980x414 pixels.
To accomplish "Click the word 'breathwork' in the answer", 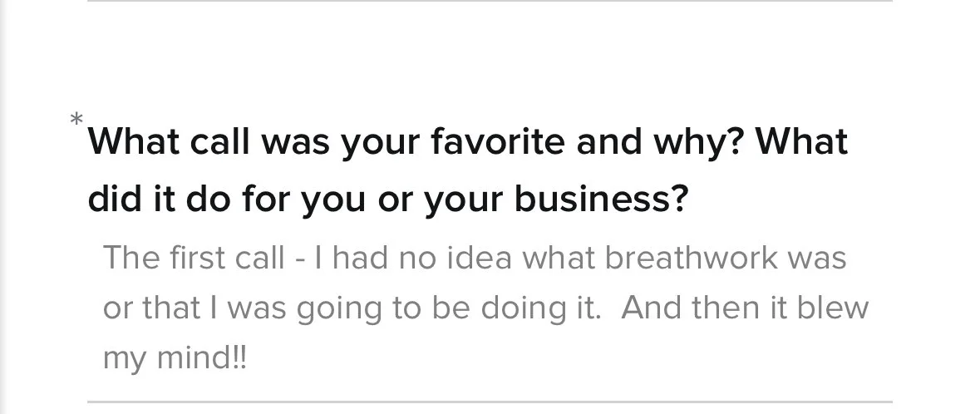I will point(692,258).
